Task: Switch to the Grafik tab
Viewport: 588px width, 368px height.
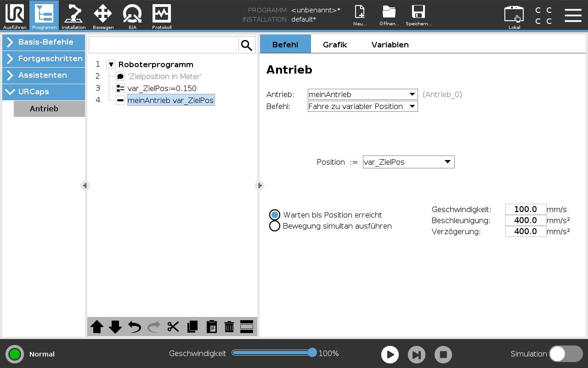Action: 335,45
